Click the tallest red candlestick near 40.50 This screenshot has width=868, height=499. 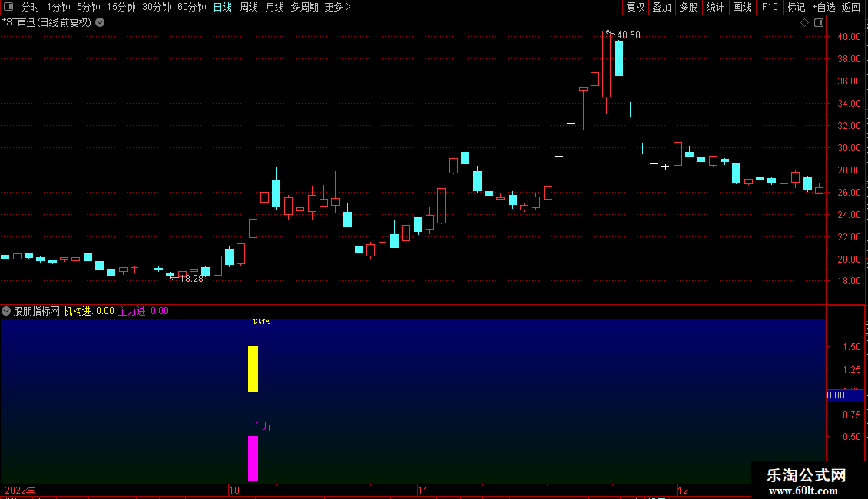tap(607, 64)
